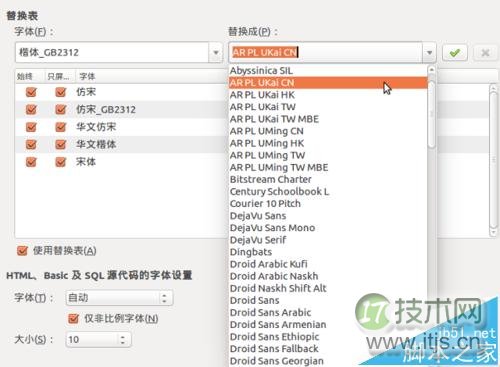
Task: Pick AR PL UKai TW MBE
Action: coord(328,119)
